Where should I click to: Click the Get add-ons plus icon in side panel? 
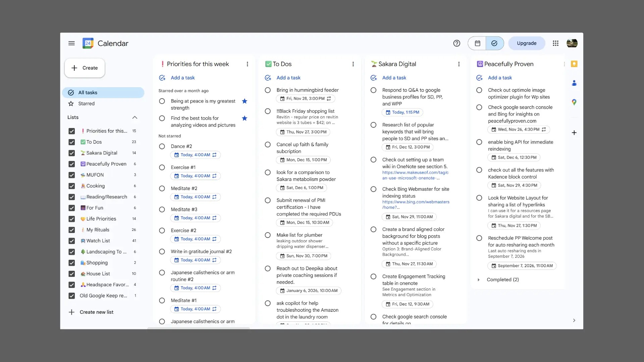pos(574,133)
